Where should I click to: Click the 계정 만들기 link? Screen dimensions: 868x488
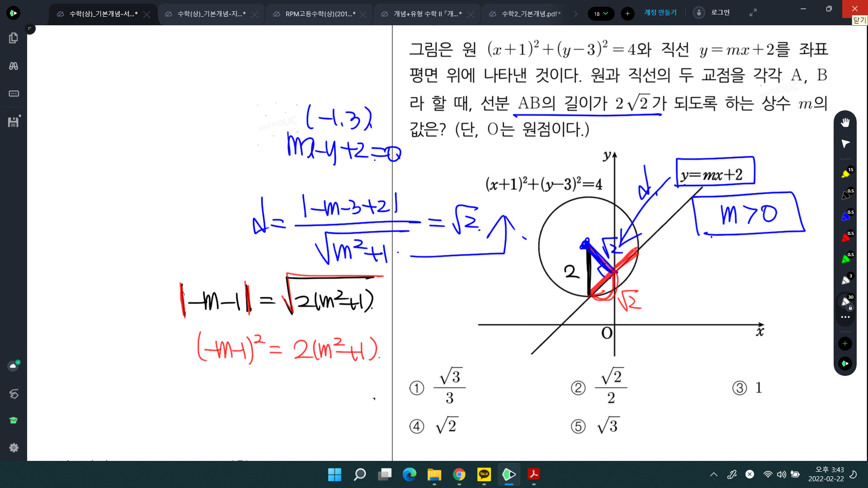point(660,13)
